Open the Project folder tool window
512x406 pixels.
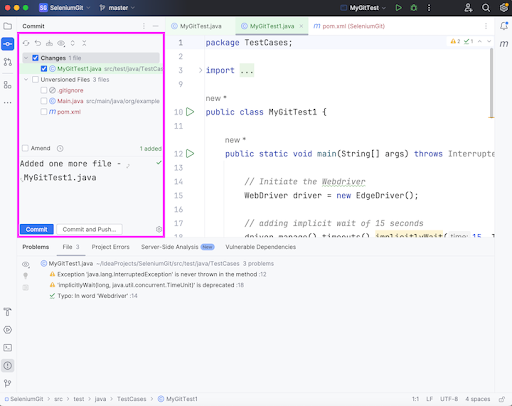pyautogui.click(x=7, y=26)
